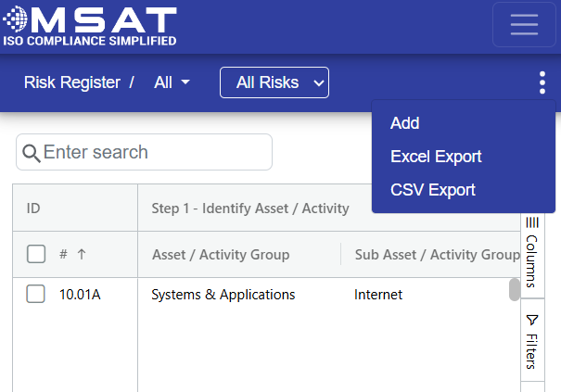Select Excel Export from the menu
The image size is (561, 392).
coord(436,157)
